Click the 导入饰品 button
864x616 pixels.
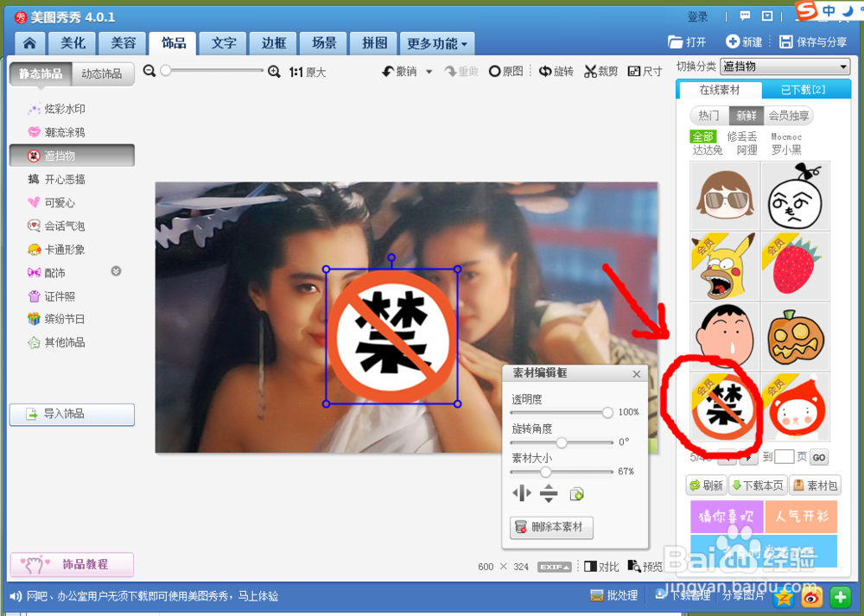click(72, 415)
